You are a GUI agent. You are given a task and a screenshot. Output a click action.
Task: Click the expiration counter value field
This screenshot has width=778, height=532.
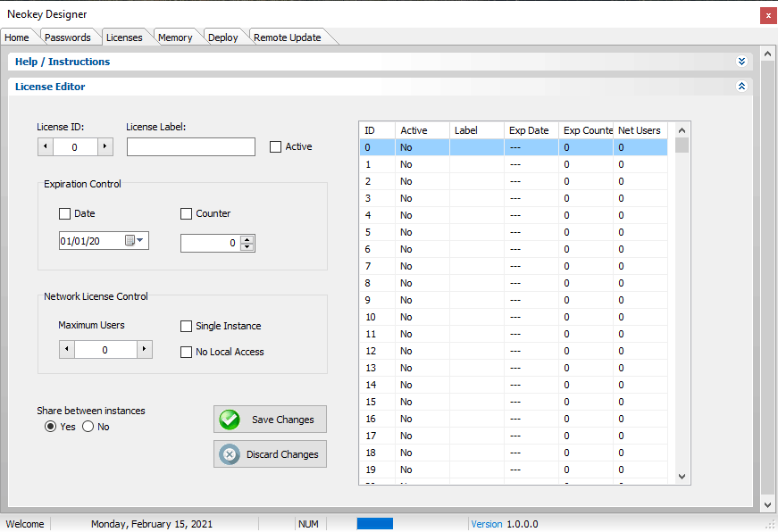click(x=211, y=243)
